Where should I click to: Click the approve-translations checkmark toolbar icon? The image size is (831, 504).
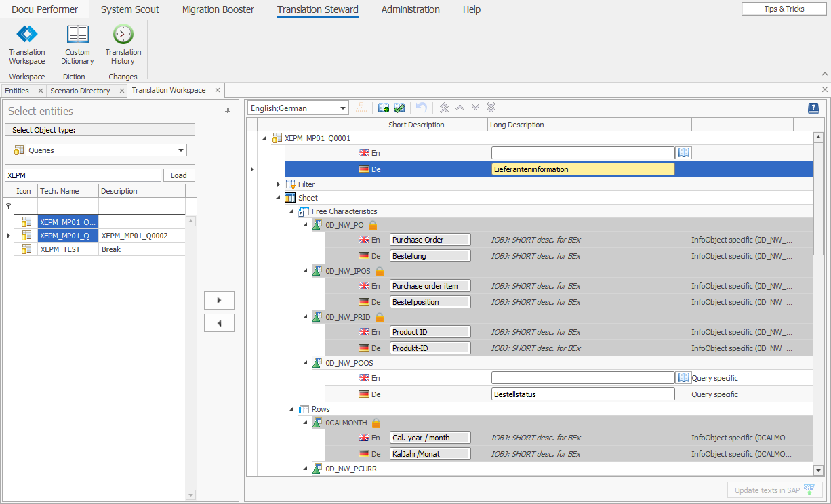399,107
